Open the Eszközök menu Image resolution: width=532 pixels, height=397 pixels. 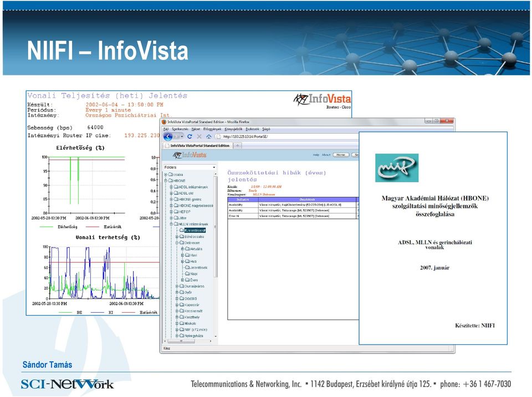253,129
